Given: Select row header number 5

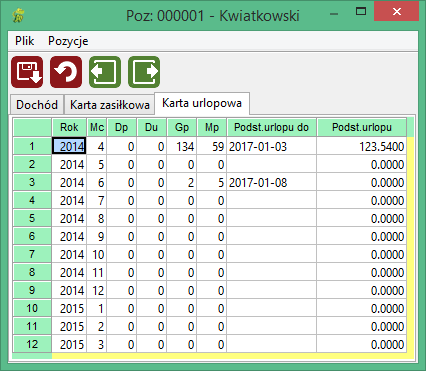Looking at the screenshot, I should 32,218.
